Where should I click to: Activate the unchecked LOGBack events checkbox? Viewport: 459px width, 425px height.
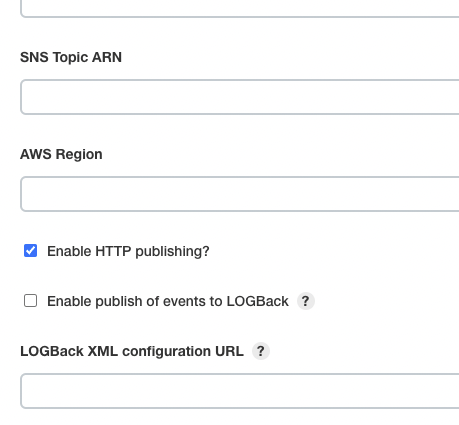coord(30,301)
